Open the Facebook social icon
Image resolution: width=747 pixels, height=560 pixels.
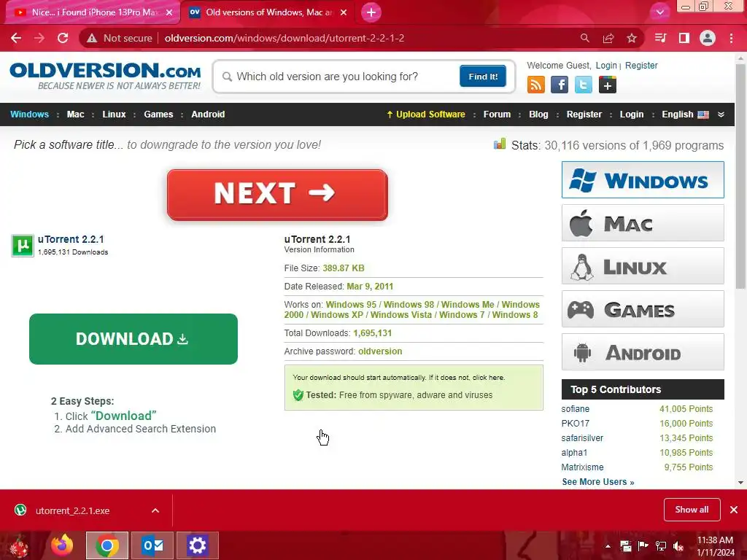560,85
